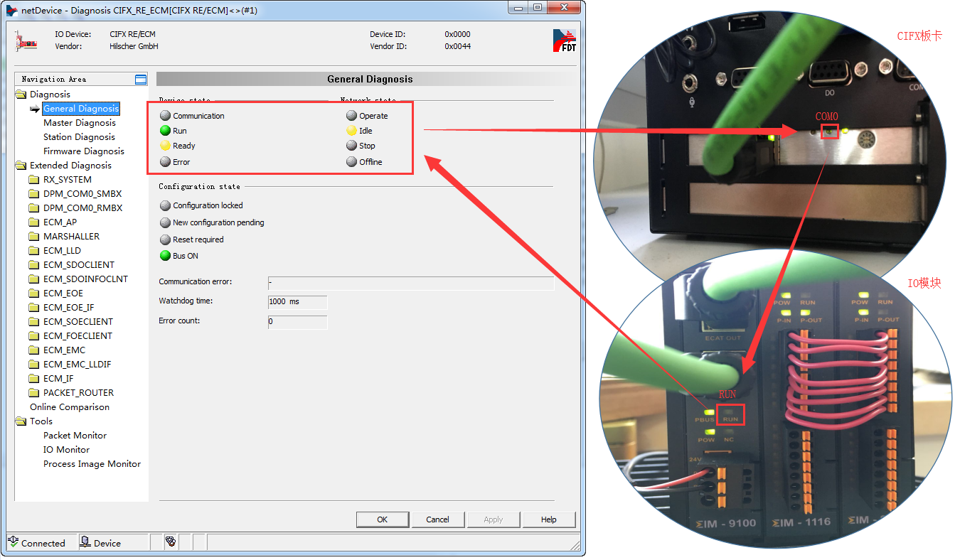This screenshot has width=960, height=560.
Task: Open Station Diagnosis page
Action: pyautogui.click(x=79, y=137)
